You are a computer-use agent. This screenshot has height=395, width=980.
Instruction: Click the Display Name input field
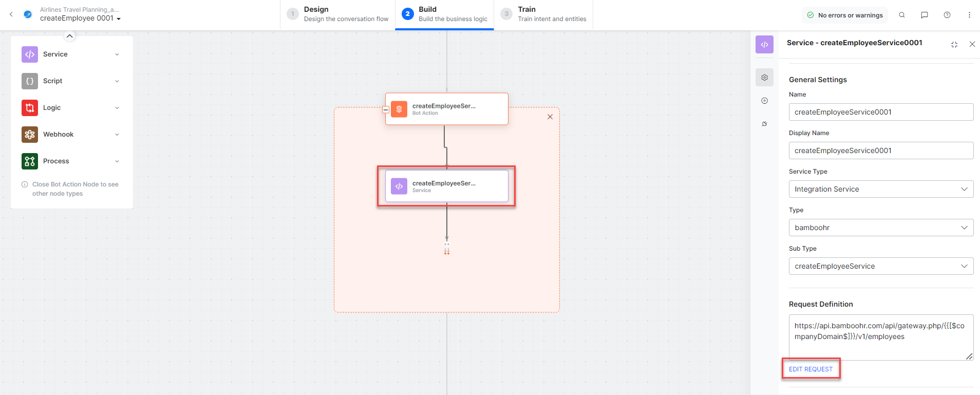[x=881, y=151]
